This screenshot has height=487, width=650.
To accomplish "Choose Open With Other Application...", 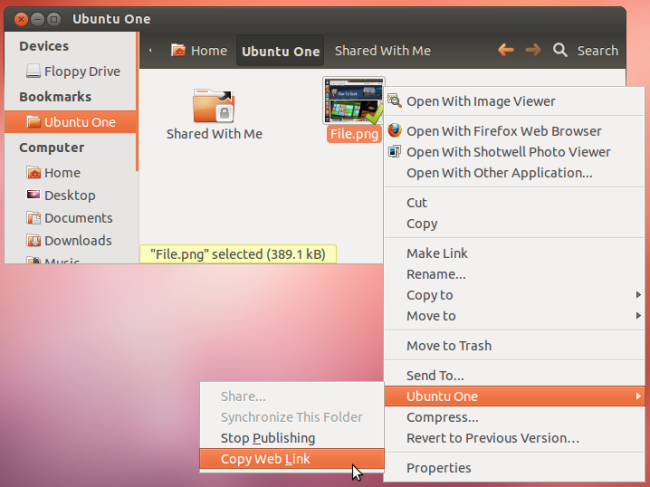I will click(514, 173).
